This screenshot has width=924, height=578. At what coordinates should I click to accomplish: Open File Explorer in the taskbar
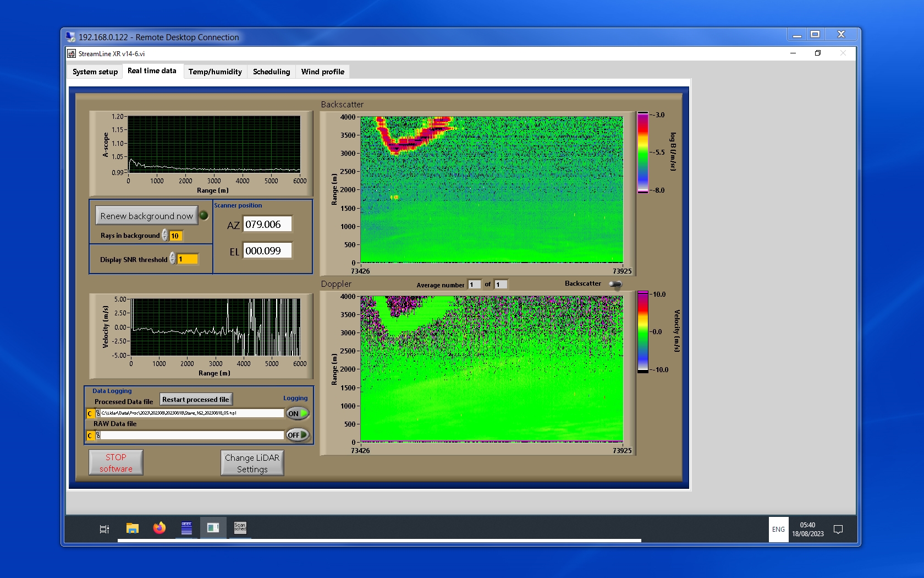tap(133, 528)
